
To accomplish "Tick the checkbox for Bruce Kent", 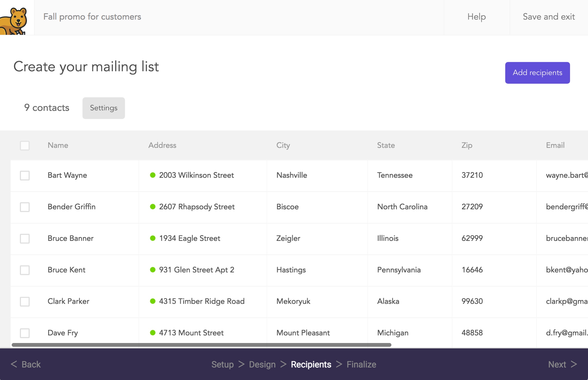I will click(25, 270).
